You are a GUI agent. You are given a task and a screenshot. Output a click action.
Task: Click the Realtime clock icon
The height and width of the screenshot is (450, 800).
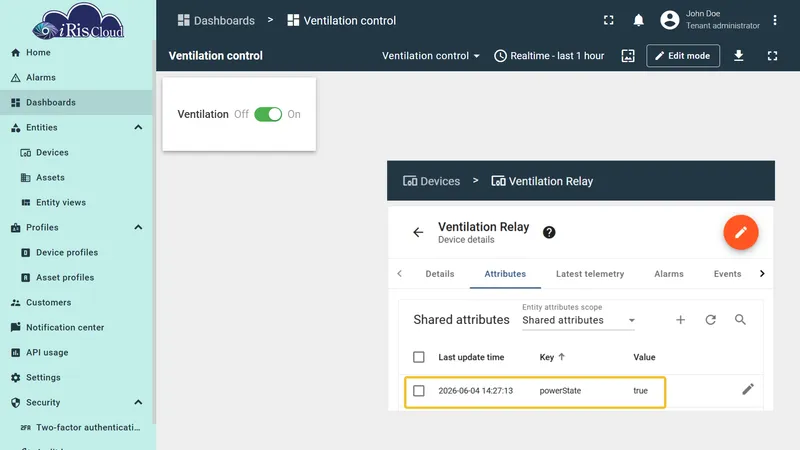pyautogui.click(x=500, y=56)
